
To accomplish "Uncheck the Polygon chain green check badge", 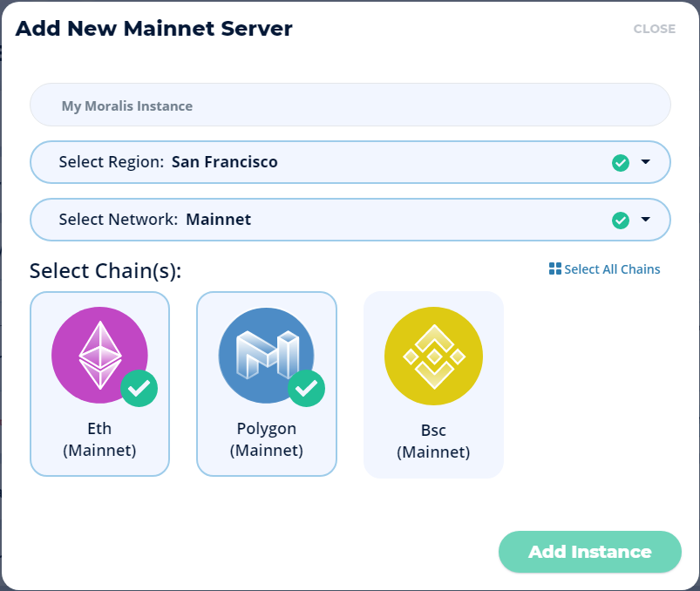I will tap(306, 389).
